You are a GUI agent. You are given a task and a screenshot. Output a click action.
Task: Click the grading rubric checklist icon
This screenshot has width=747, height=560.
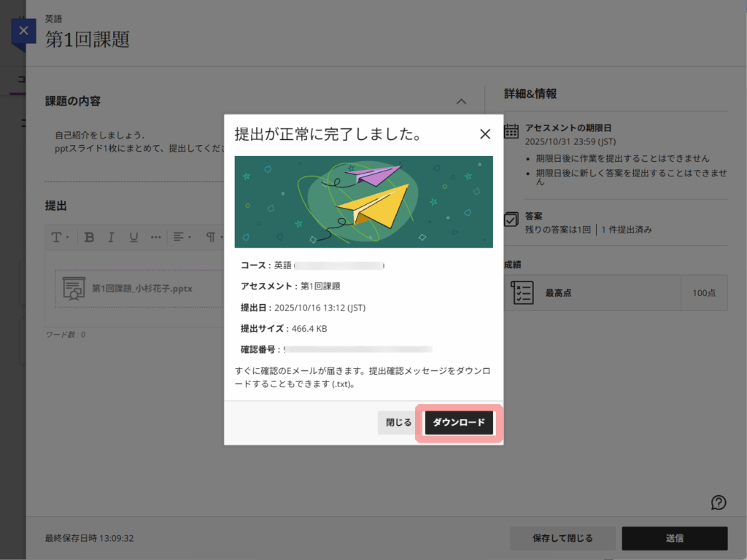click(x=522, y=292)
